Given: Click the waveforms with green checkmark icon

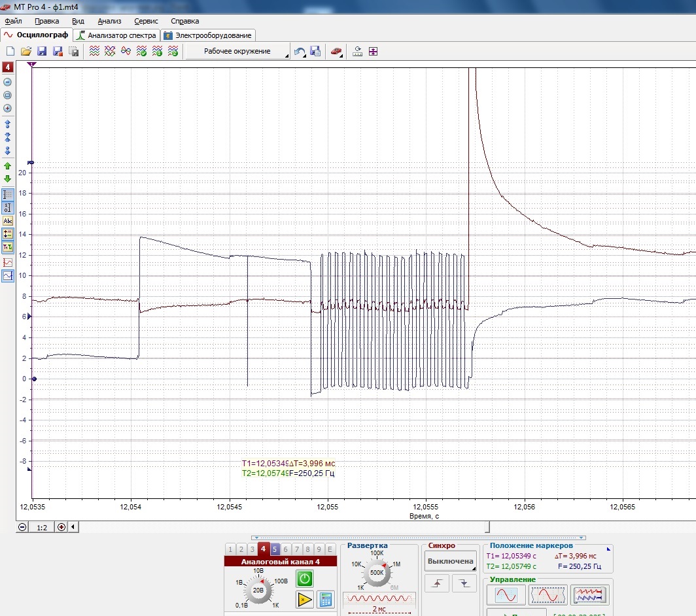Looking at the screenshot, I should pos(141,52).
